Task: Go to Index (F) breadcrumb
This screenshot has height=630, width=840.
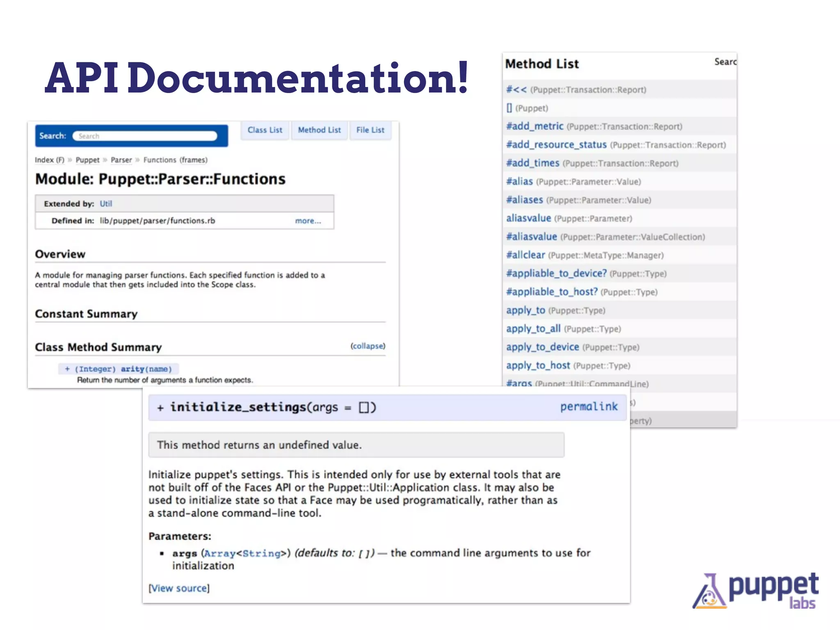Action: [x=49, y=160]
